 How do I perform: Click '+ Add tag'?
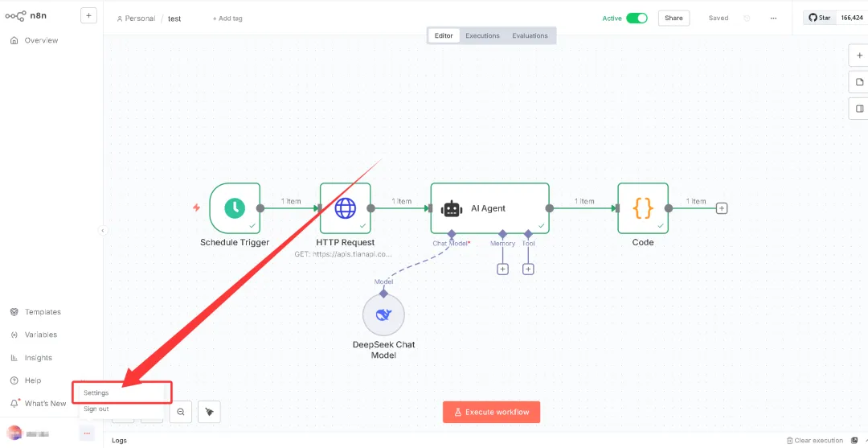(x=227, y=18)
